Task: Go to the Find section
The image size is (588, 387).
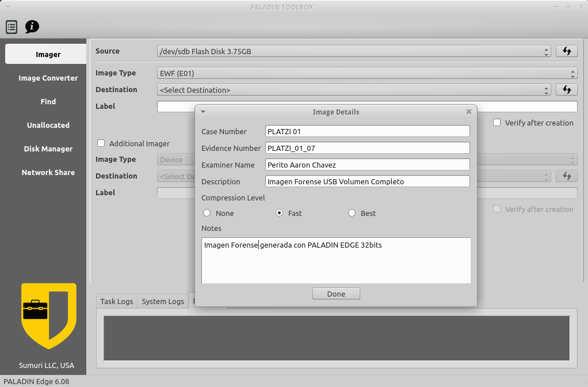Action: (x=48, y=102)
